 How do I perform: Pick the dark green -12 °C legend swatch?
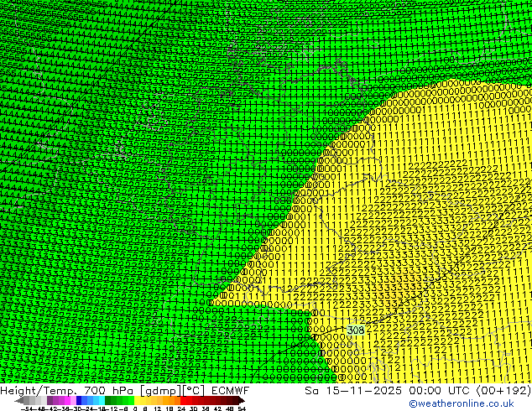coord(108,401)
